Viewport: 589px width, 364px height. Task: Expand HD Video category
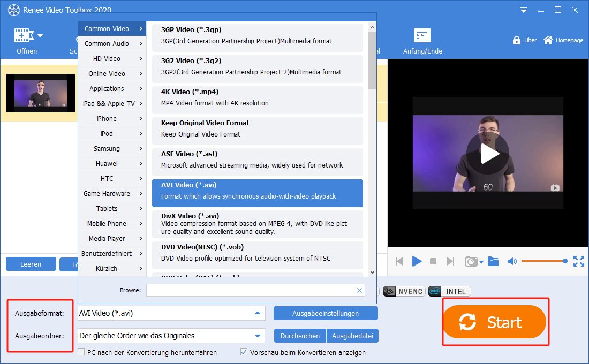(x=112, y=58)
